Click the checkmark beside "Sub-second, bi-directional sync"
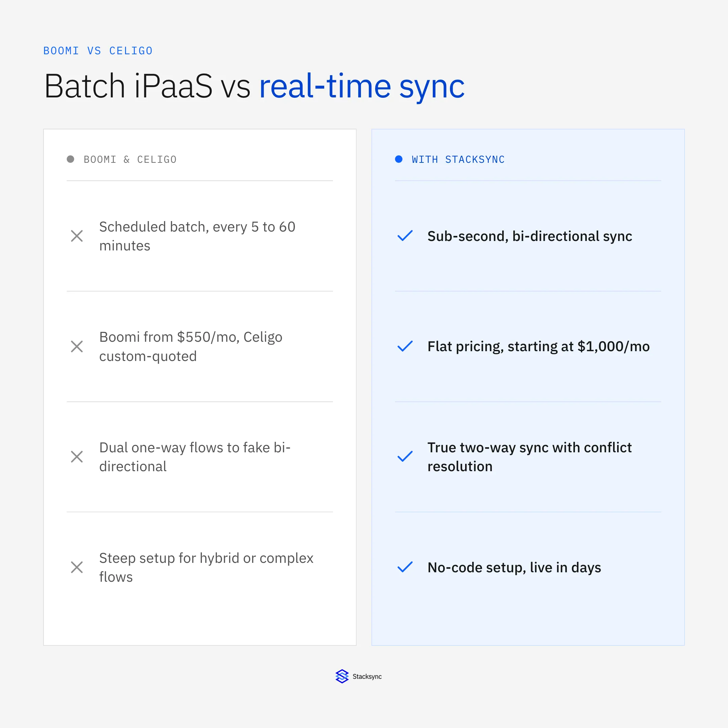Viewport: 728px width, 728px height. click(405, 236)
